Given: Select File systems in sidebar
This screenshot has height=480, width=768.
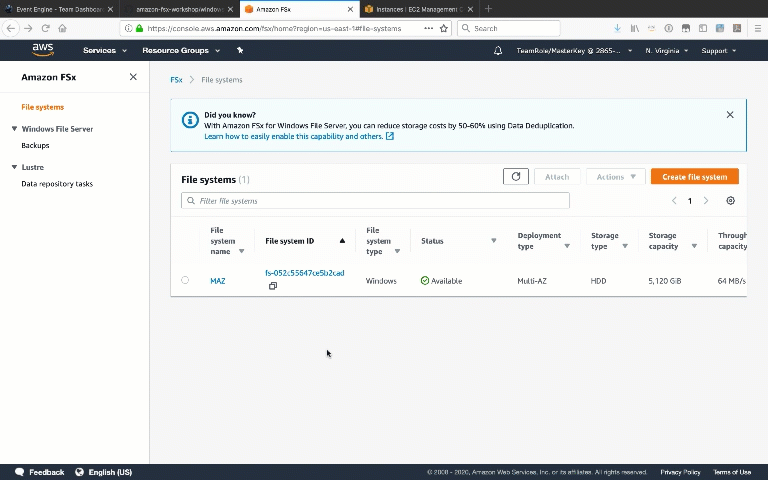Looking at the screenshot, I should click(43, 107).
